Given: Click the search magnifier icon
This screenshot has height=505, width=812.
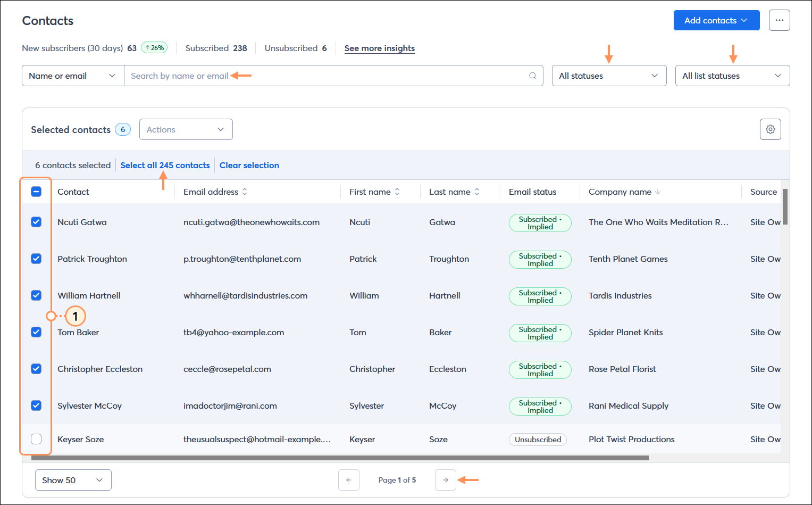Looking at the screenshot, I should coord(532,76).
